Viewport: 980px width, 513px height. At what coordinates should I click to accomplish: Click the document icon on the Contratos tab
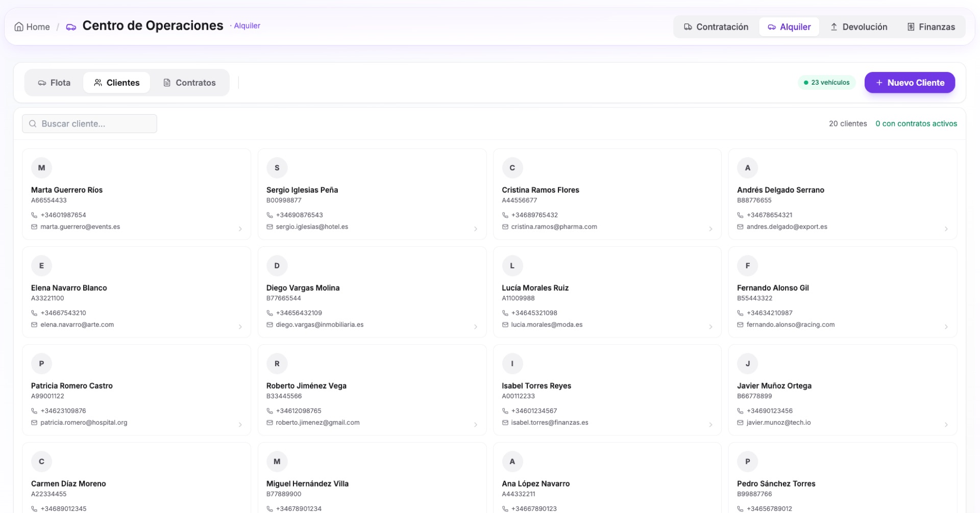point(166,82)
